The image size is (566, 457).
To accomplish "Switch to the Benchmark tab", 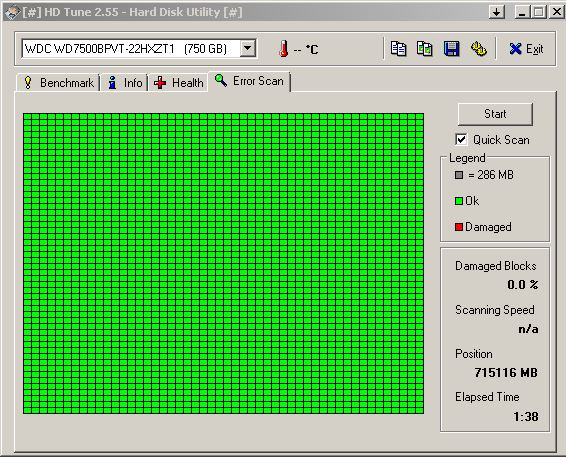I will pos(58,83).
